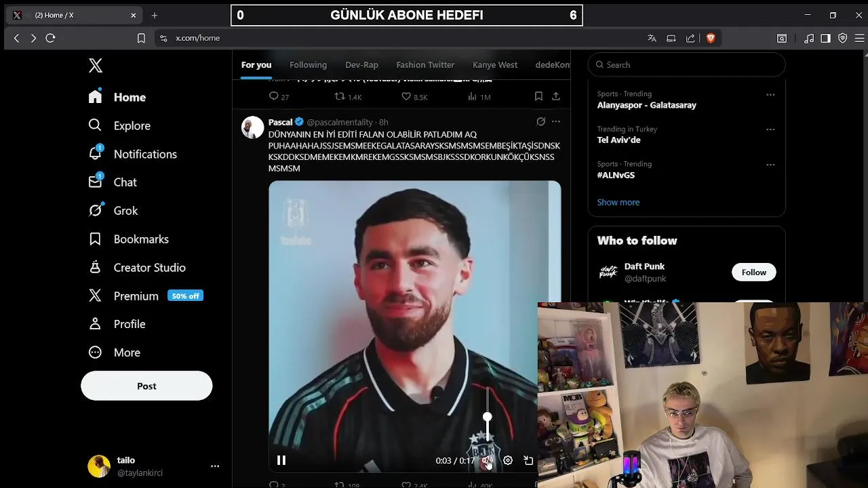Open Brave VPN shield icon
This screenshot has height=488, width=868.
843,39
